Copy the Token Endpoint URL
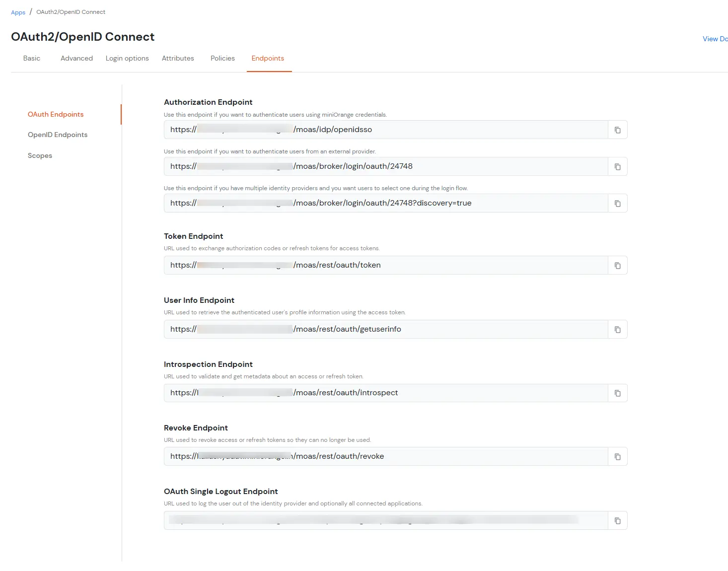 pos(617,265)
